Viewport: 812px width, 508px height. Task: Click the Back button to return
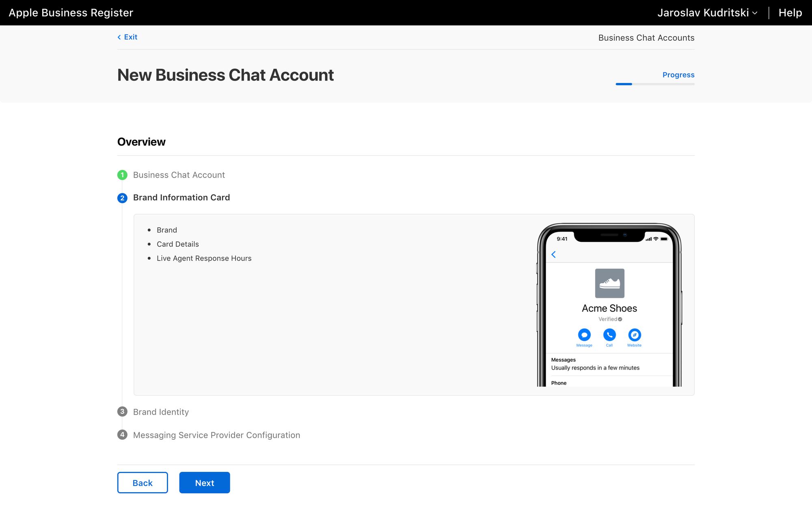pos(142,482)
